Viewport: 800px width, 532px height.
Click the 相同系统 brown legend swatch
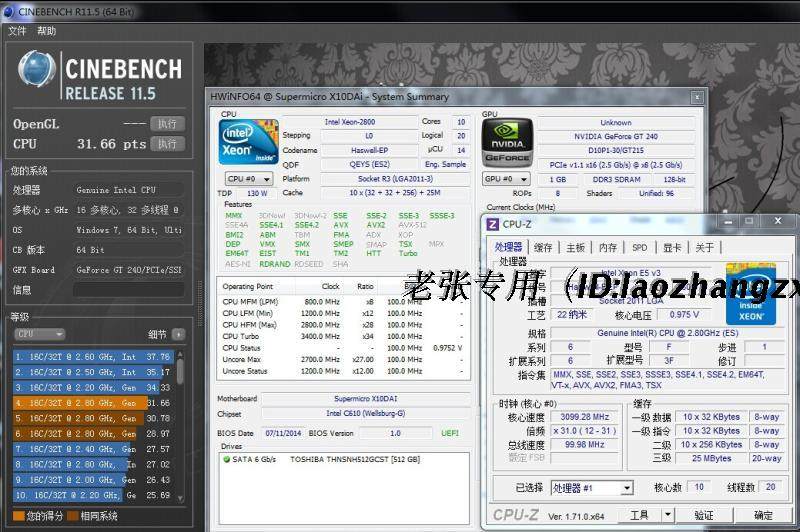point(72,516)
